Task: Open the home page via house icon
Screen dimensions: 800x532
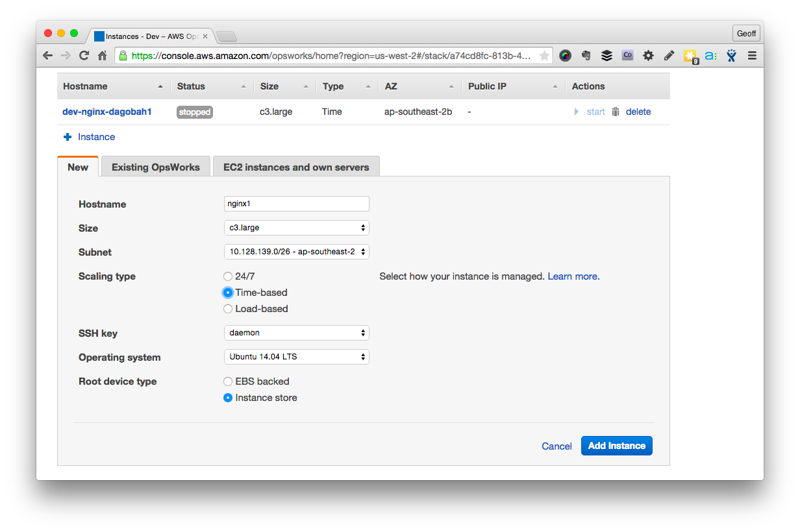Action: pos(102,56)
